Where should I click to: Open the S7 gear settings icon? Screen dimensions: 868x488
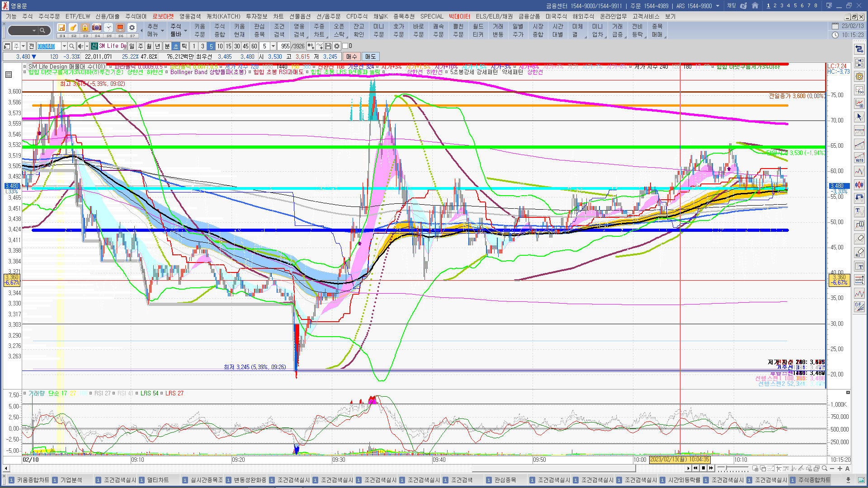[x=132, y=28]
